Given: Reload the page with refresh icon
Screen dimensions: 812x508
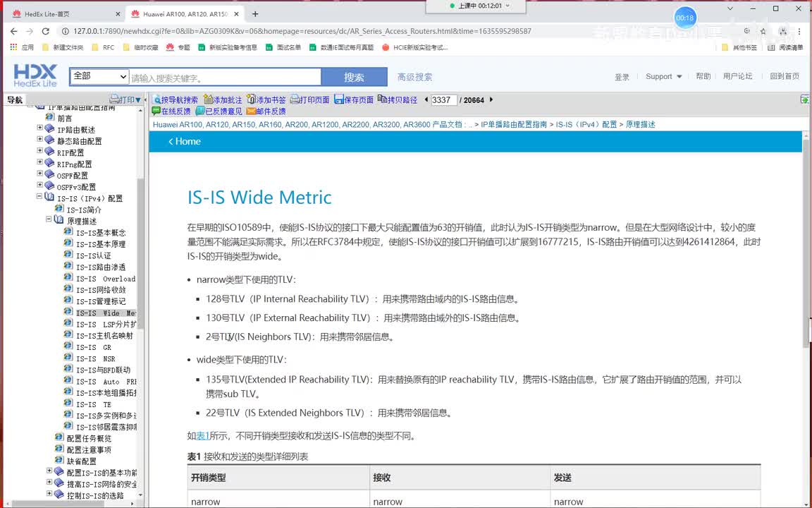Looking at the screenshot, I should pyautogui.click(x=46, y=31).
